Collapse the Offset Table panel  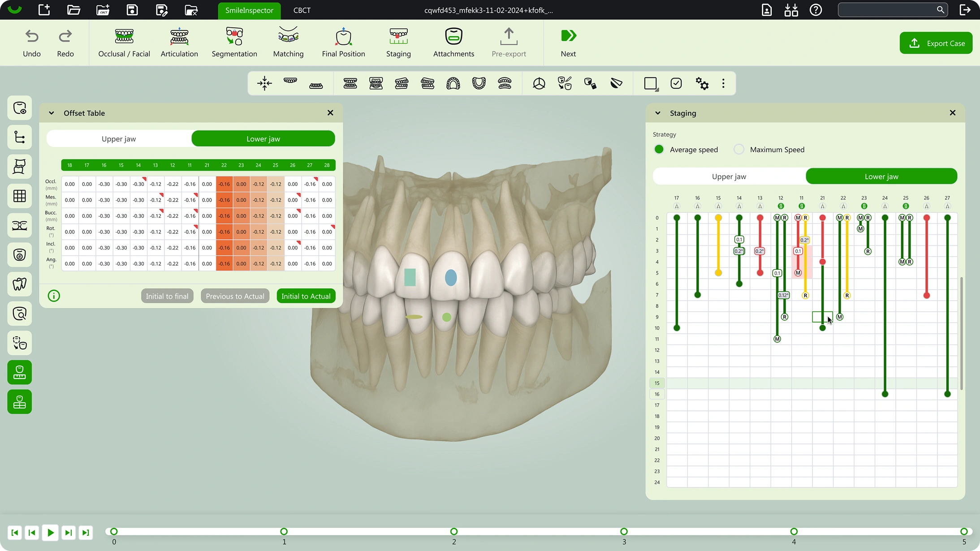[52, 113]
